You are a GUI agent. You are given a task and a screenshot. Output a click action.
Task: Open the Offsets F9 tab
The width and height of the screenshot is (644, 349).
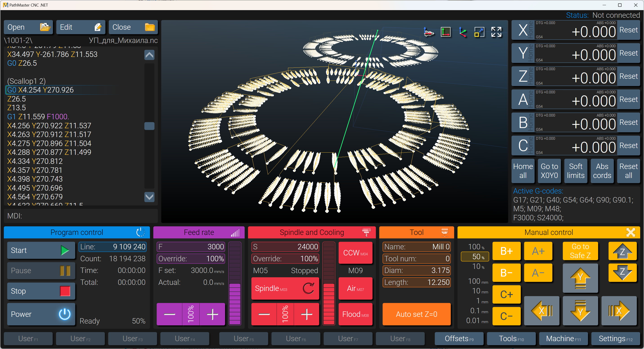(x=459, y=338)
